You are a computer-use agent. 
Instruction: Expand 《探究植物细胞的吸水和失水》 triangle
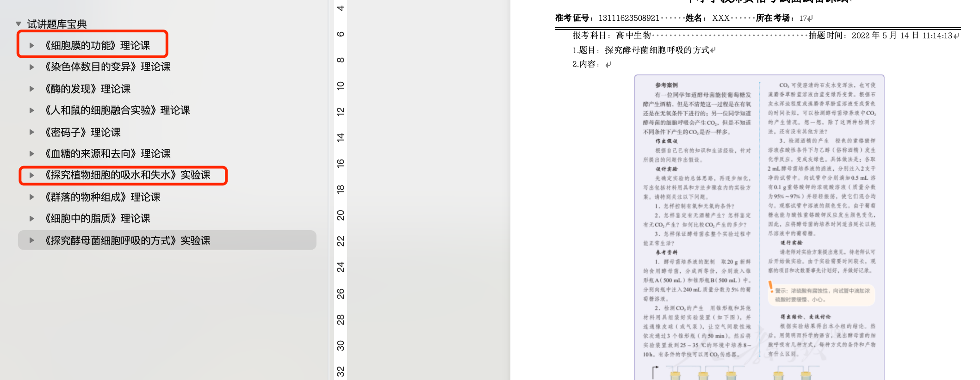(31, 175)
